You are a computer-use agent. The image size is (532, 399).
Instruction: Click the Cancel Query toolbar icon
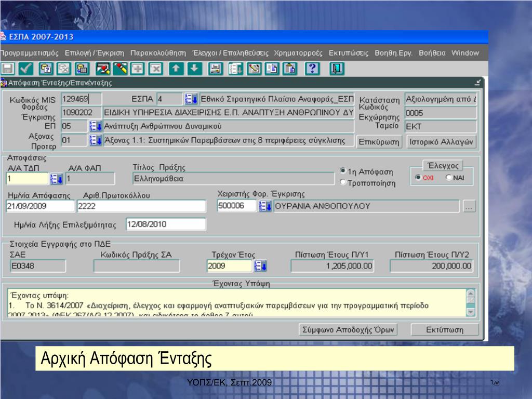[64, 69]
